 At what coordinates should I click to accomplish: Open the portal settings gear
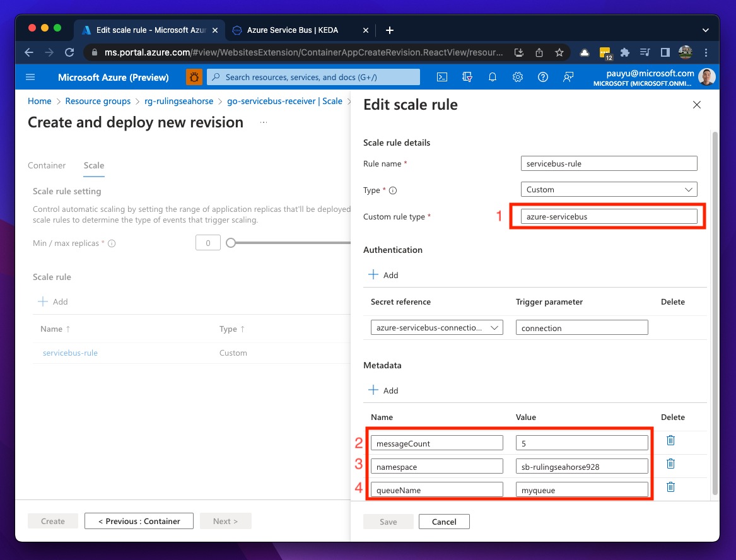coord(518,77)
